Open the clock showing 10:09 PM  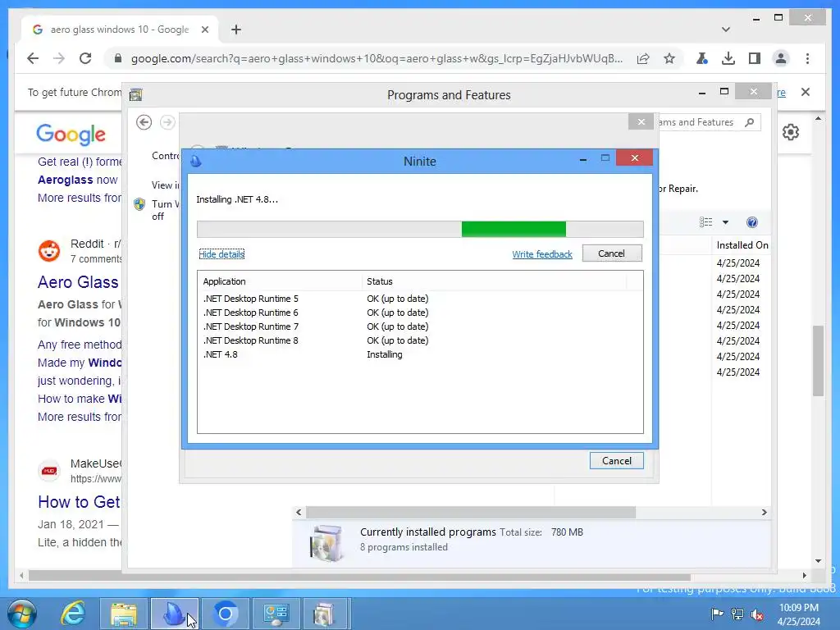click(798, 614)
